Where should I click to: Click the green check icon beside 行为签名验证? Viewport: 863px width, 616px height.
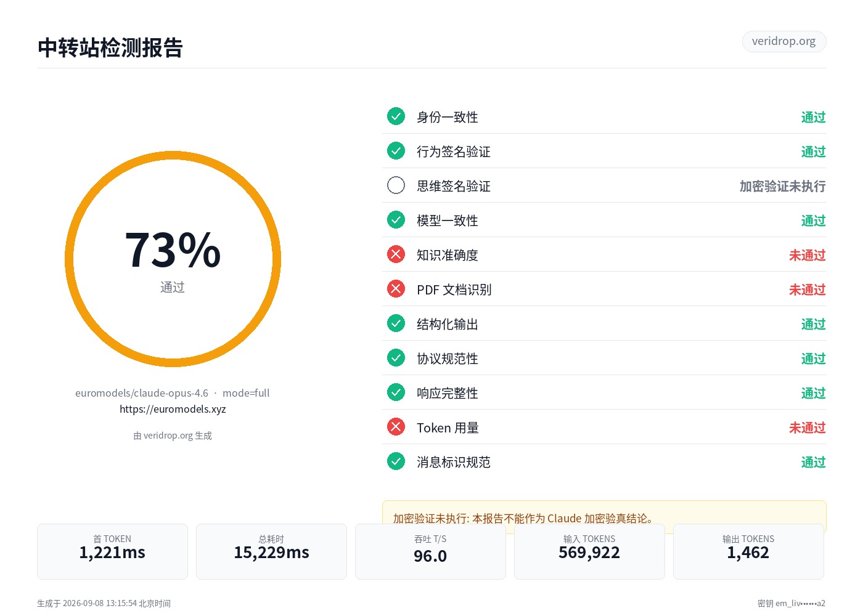[x=396, y=151]
